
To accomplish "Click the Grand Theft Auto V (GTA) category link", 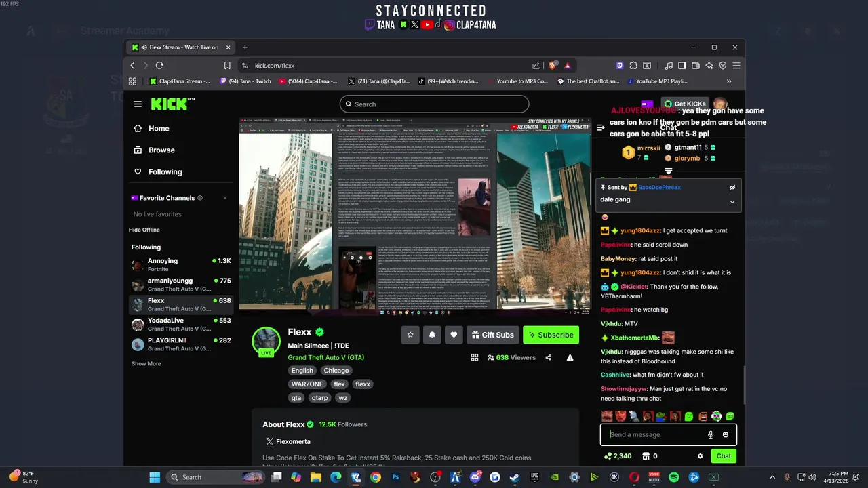I will (x=325, y=357).
